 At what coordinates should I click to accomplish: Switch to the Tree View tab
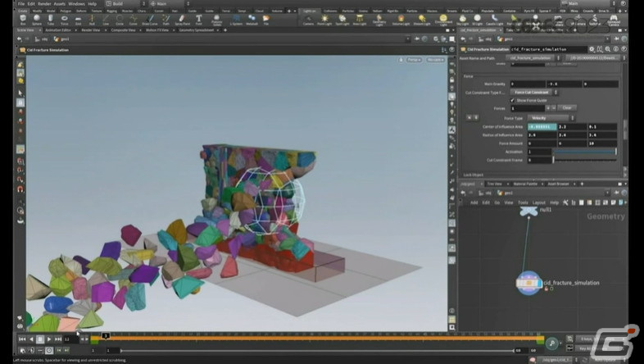coord(495,184)
